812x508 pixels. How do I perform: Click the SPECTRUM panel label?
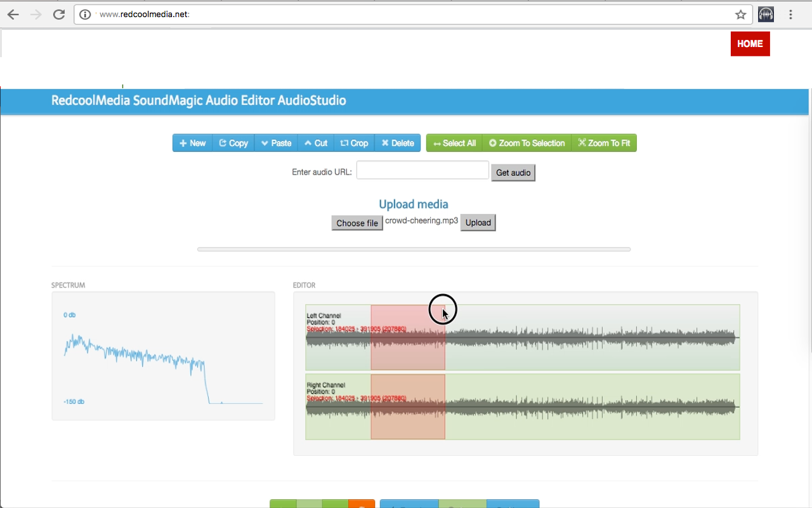click(x=69, y=286)
